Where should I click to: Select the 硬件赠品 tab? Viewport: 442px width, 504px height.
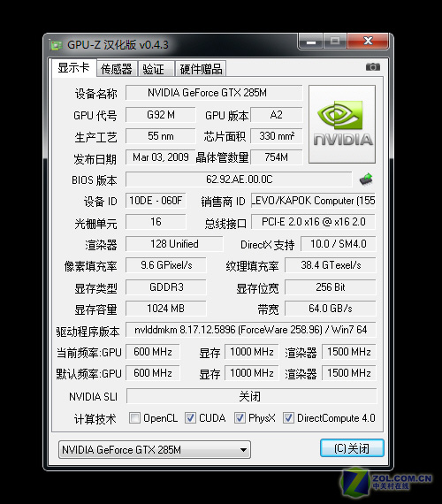pyautogui.click(x=201, y=69)
